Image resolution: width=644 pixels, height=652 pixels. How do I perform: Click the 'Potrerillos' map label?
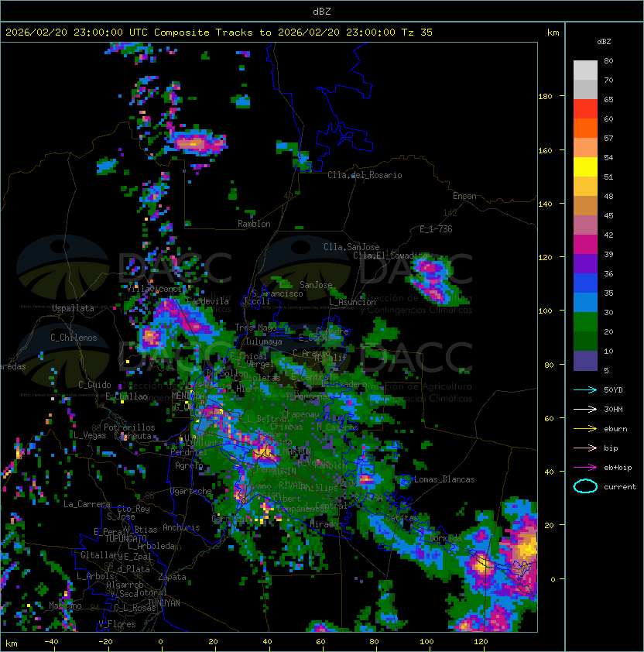tap(129, 427)
